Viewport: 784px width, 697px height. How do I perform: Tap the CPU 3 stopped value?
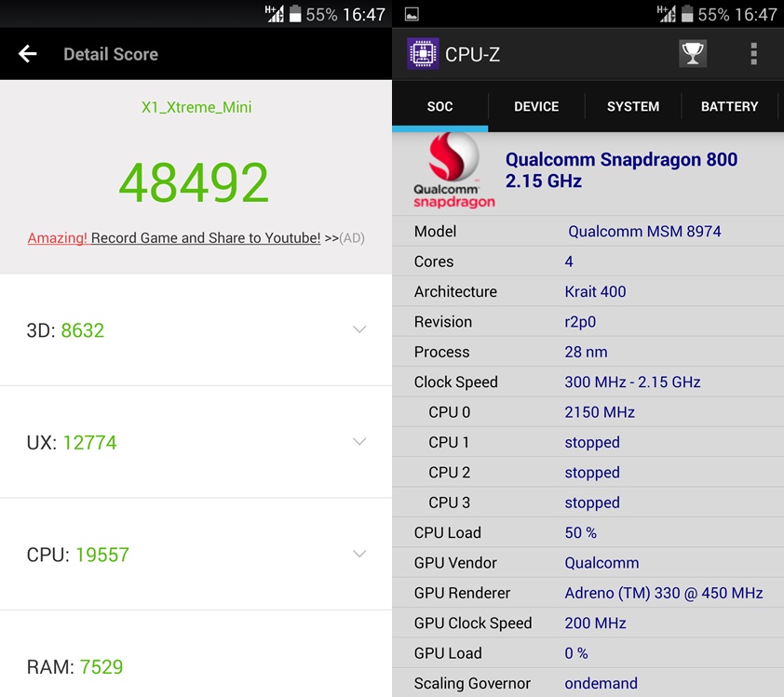coord(592,503)
